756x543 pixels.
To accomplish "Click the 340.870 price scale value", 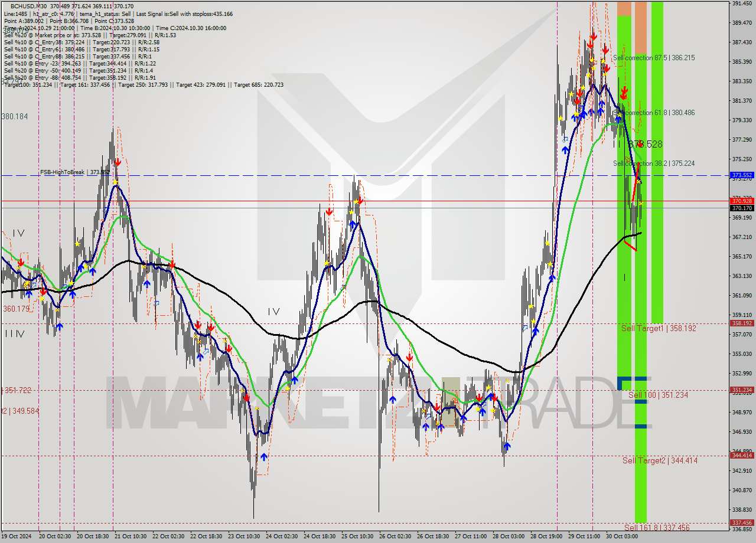I will pos(742,490).
